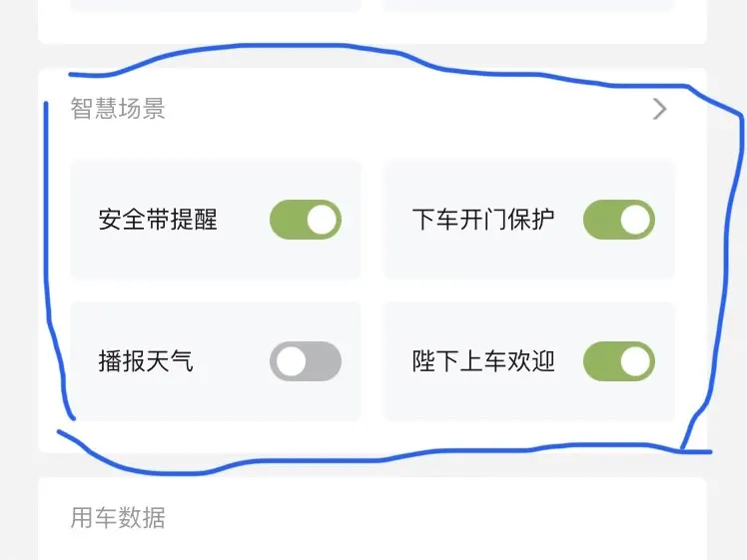Tap the 安全带提醒 text label
Image resolution: width=747 pixels, height=560 pixels.
158,220
